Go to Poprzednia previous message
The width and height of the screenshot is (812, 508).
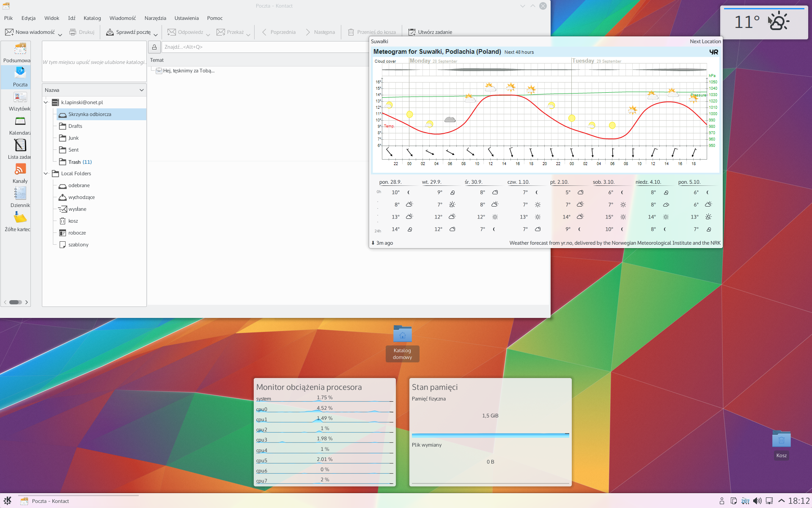[x=279, y=32]
